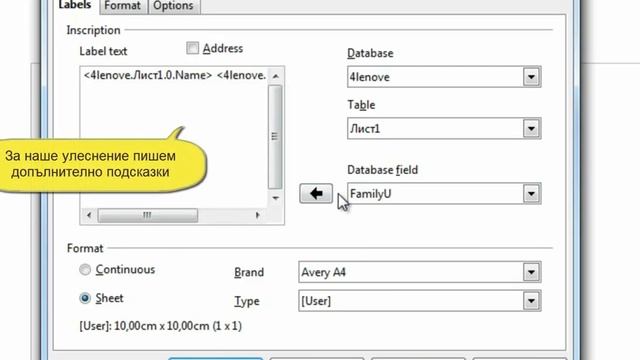640x360 pixels.
Task: Click label text scroll right arrow
Action: [258, 215]
